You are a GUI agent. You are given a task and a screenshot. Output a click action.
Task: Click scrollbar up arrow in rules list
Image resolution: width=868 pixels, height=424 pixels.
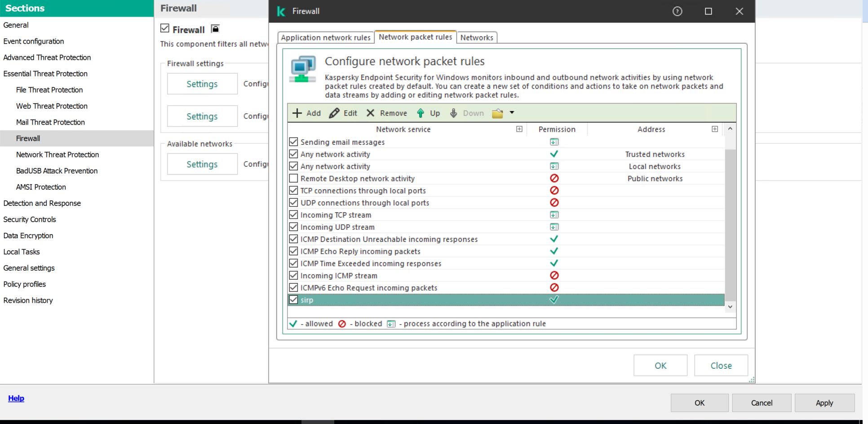pyautogui.click(x=730, y=129)
